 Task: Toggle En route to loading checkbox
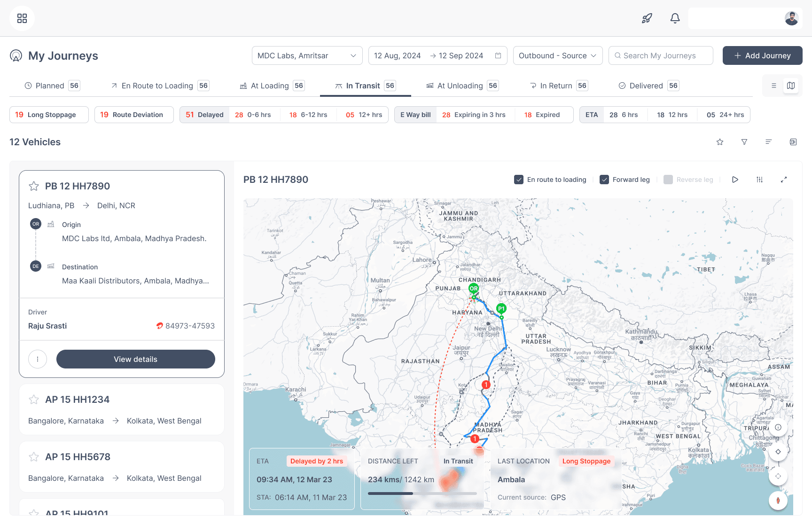pos(519,180)
